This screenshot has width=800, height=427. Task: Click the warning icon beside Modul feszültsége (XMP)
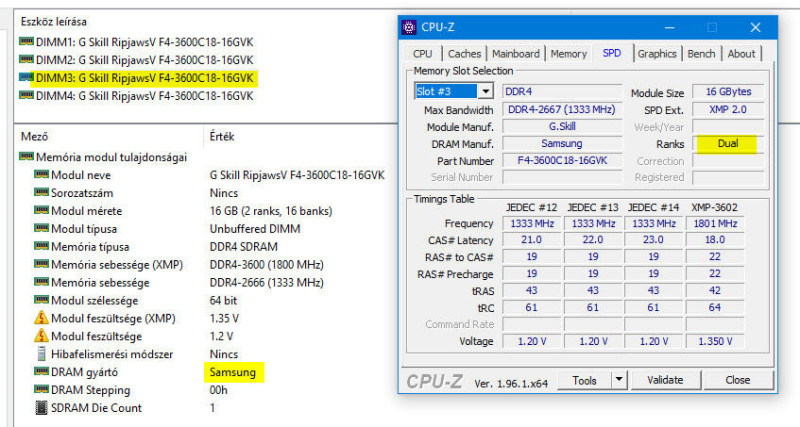(41, 318)
